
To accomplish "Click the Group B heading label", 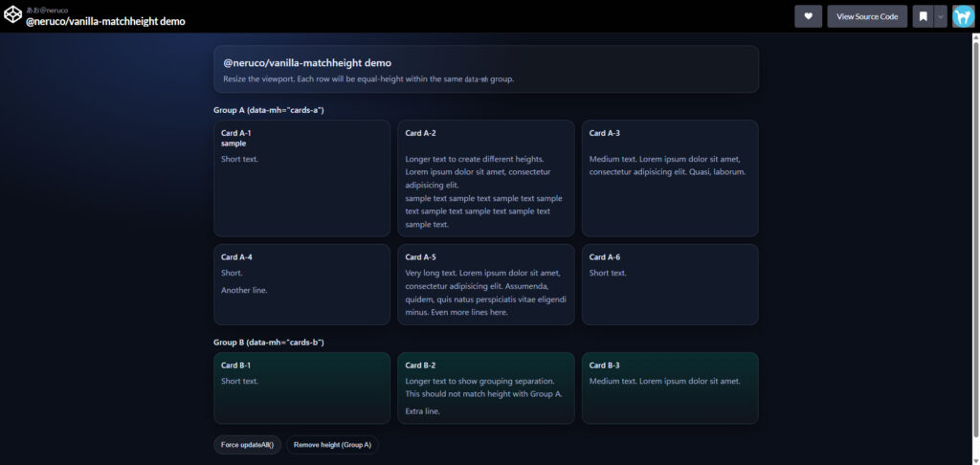I will click(x=269, y=343).
